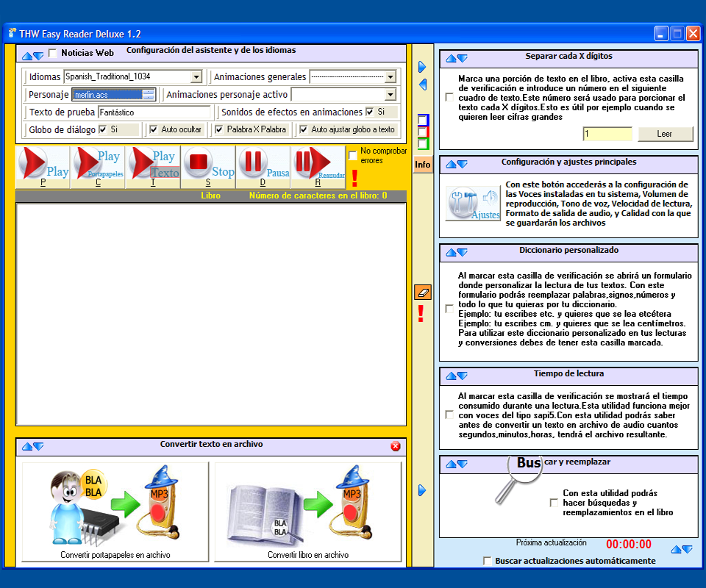Minimize the THW Easy Reader window

tap(661, 34)
